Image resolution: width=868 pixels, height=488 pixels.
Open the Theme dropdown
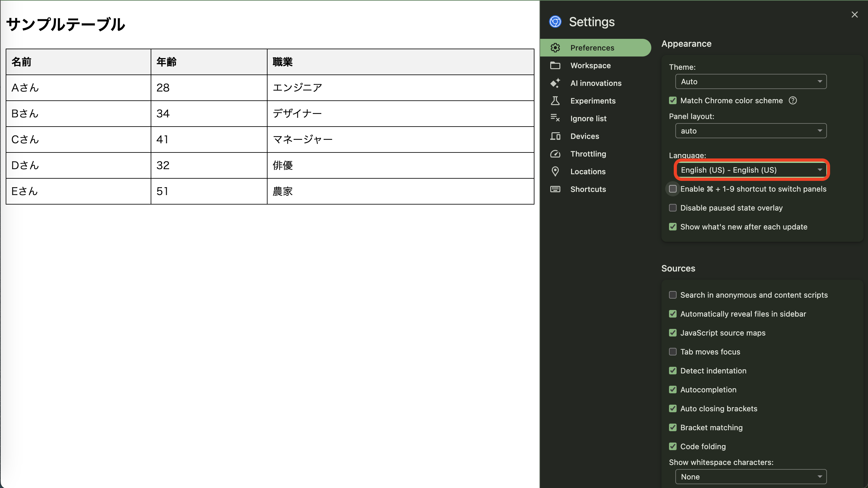(x=750, y=81)
